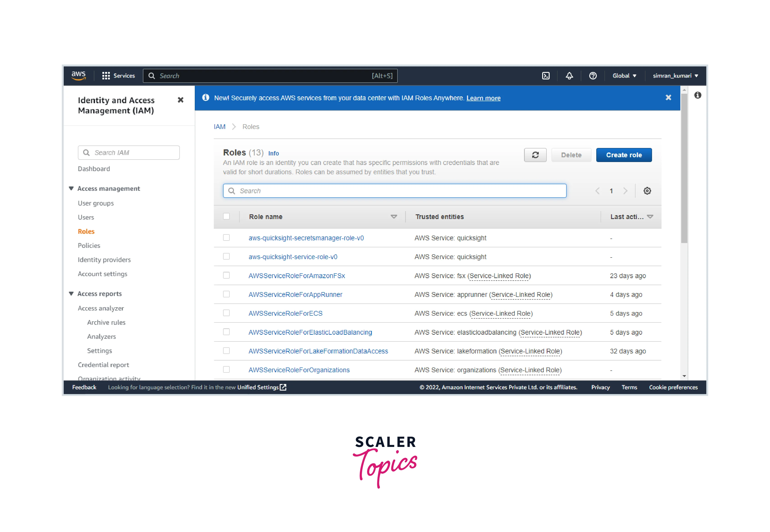The image size is (770, 532).
Task: Open AWS CloudShell terminal icon
Action: (546, 76)
